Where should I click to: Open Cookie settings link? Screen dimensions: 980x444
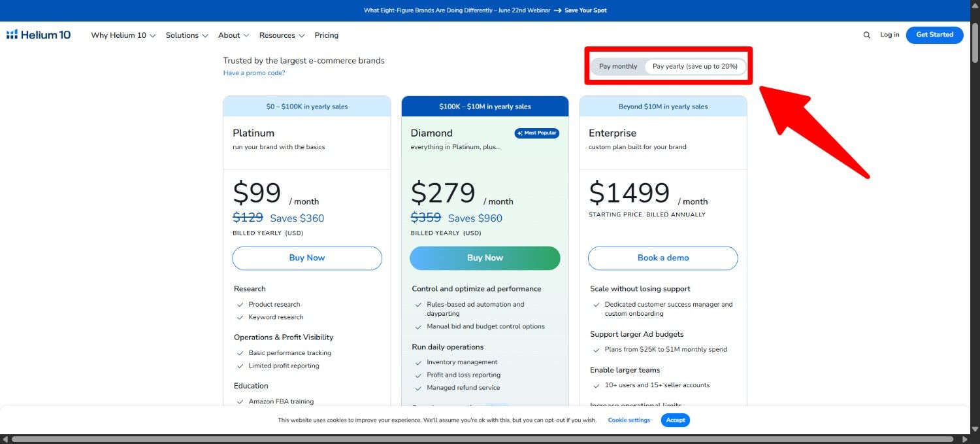click(629, 420)
